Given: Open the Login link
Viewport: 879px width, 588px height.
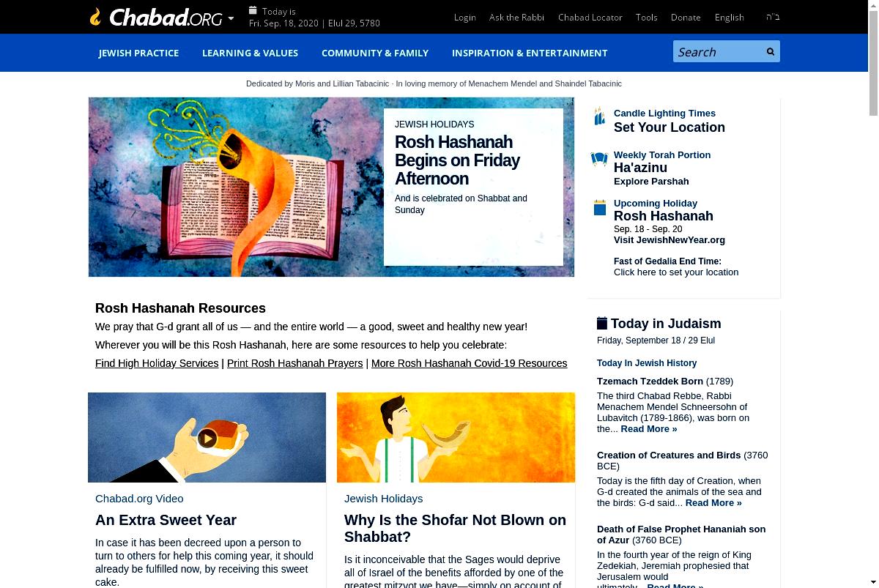Looking at the screenshot, I should click(x=465, y=17).
